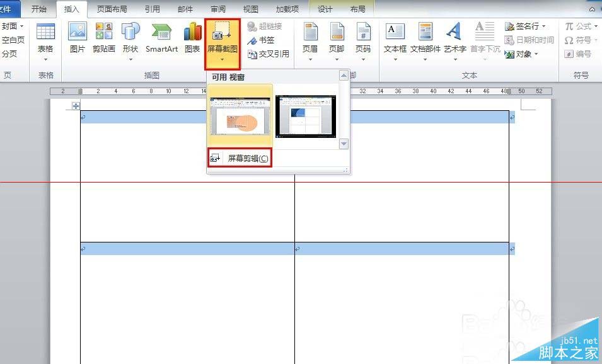602x364 pixels.
Task: Insert a footer using 页脚
Action: (x=336, y=39)
